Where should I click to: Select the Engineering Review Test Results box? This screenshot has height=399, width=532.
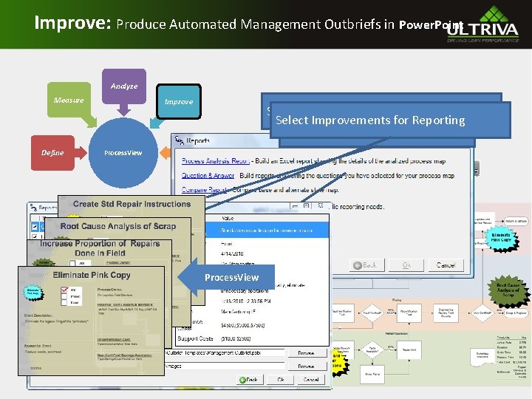click(446, 313)
